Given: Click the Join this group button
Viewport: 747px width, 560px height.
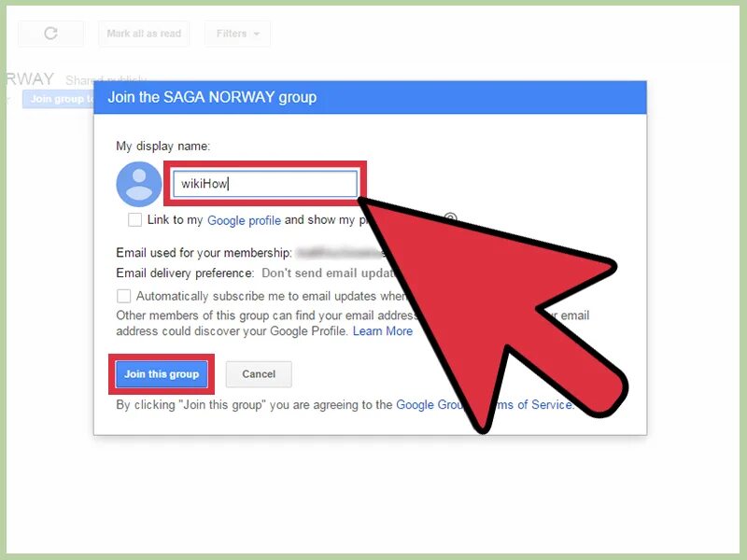Looking at the screenshot, I should point(162,374).
